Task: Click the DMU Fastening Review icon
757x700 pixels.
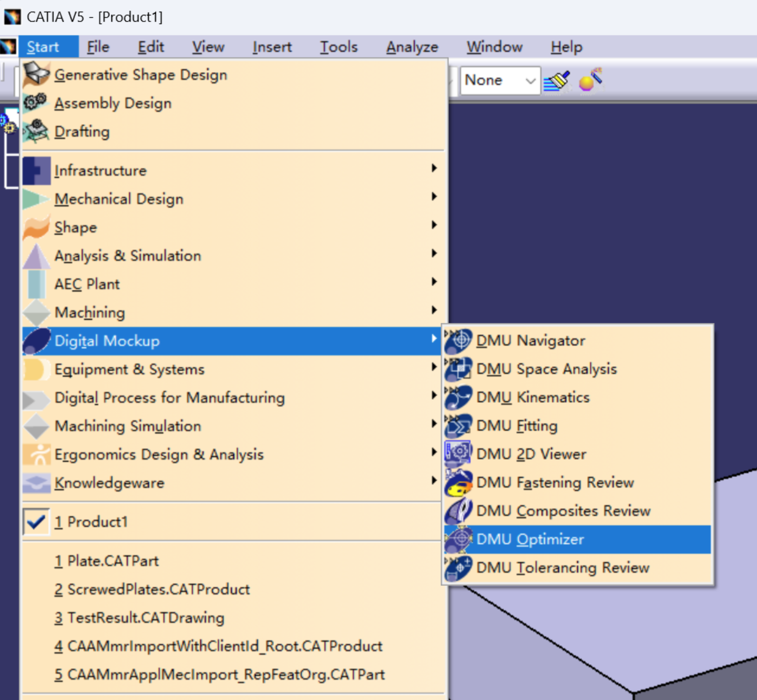Action: tap(458, 482)
